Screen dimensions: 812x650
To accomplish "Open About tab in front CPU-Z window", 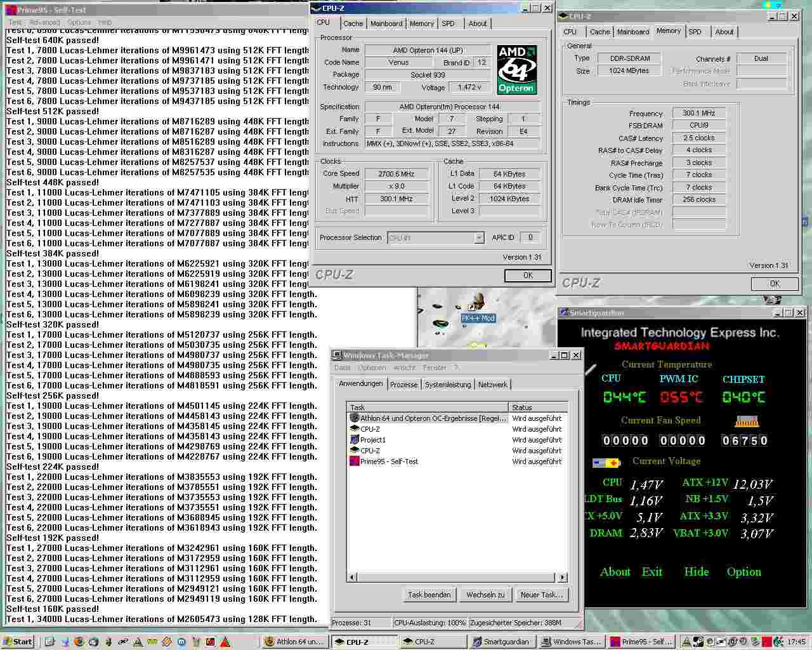I will 478,23.
